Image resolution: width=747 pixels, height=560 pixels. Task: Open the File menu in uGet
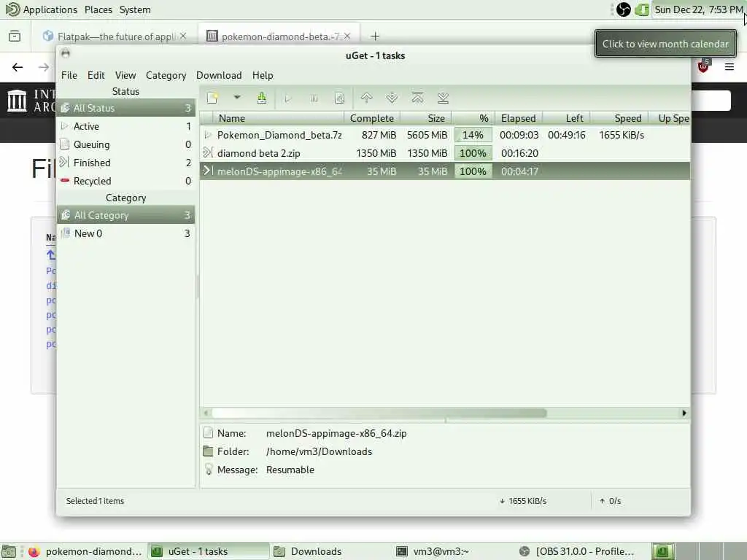(69, 75)
